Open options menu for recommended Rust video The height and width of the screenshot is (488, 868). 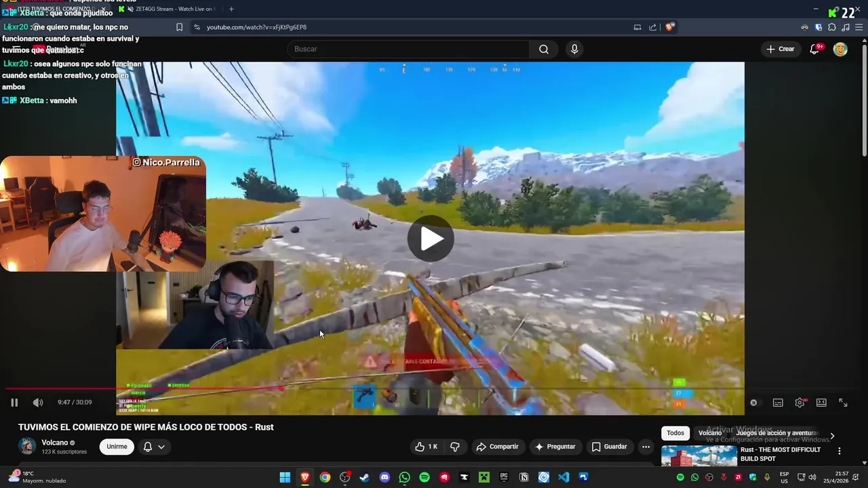839,451
